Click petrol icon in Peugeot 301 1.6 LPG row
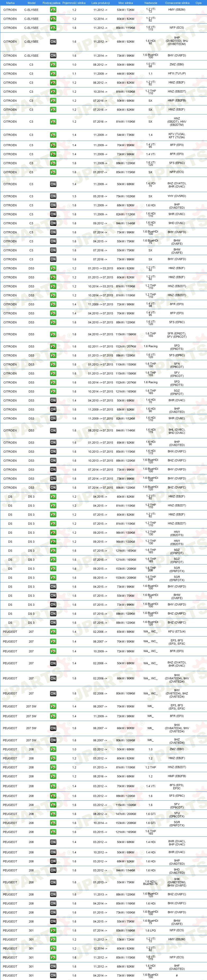The height and width of the screenshot is (980, 207). 53,930
